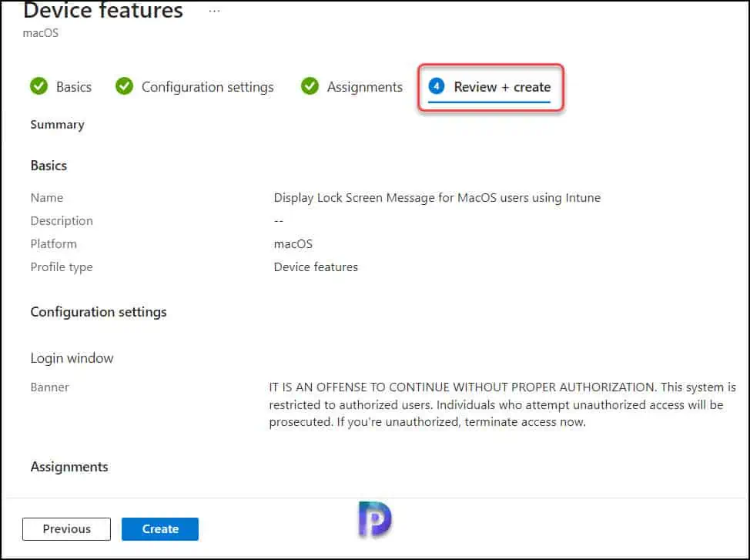Click the Platform field label
This screenshot has width=750, height=560.
[54, 243]
